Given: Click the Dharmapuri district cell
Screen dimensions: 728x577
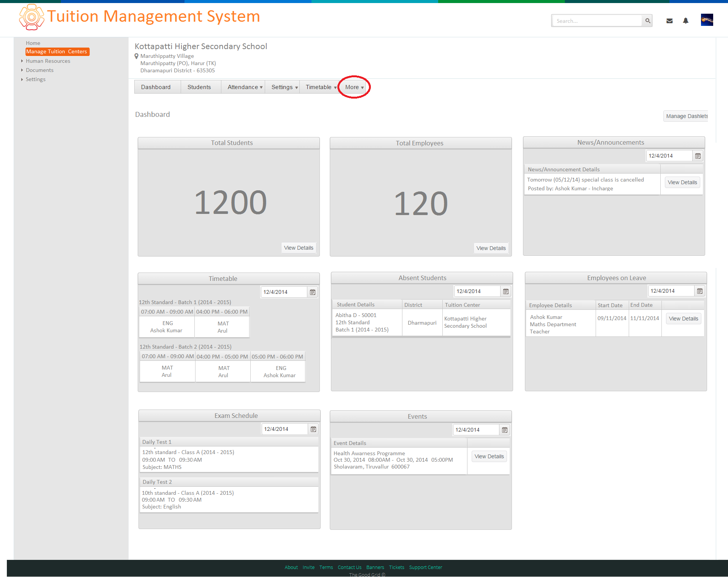Looking at the screenshot, I should click(422, 323).
